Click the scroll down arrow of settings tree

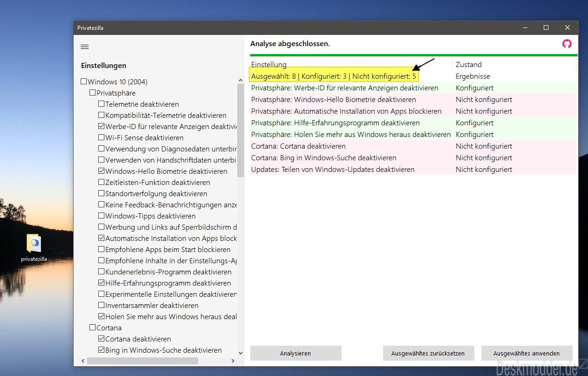coord(240,354)
